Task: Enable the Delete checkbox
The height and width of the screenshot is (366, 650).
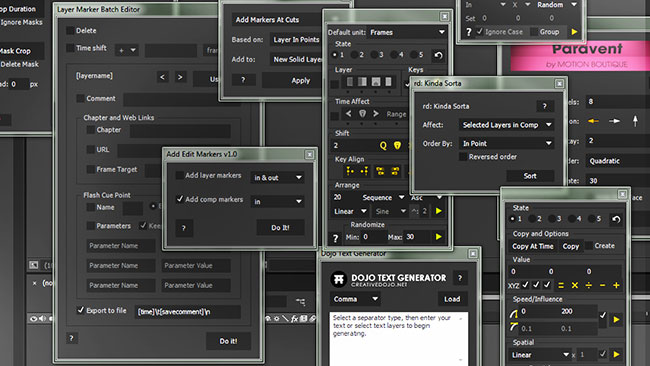Action: (70, 30)
